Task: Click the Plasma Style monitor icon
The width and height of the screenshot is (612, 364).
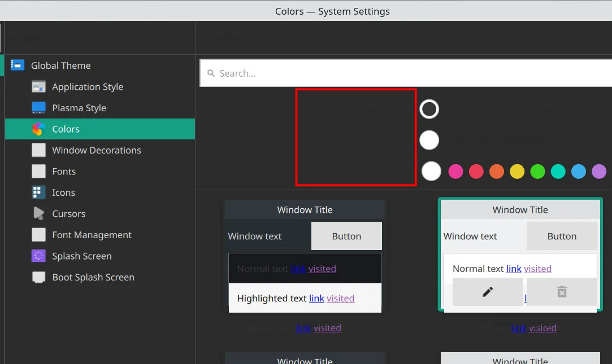Action: pyautogui.click(x=38, y=108)
